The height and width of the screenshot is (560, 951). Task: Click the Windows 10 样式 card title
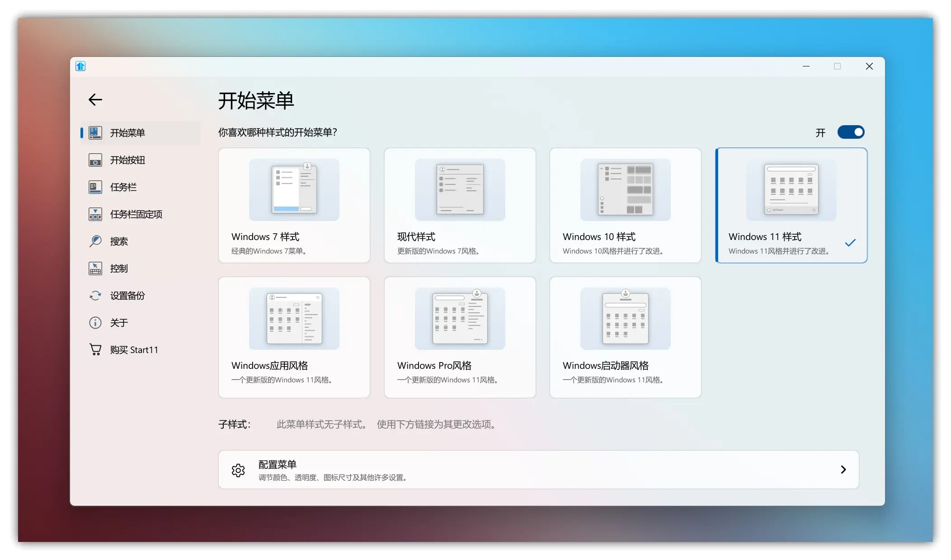point(599,237)
